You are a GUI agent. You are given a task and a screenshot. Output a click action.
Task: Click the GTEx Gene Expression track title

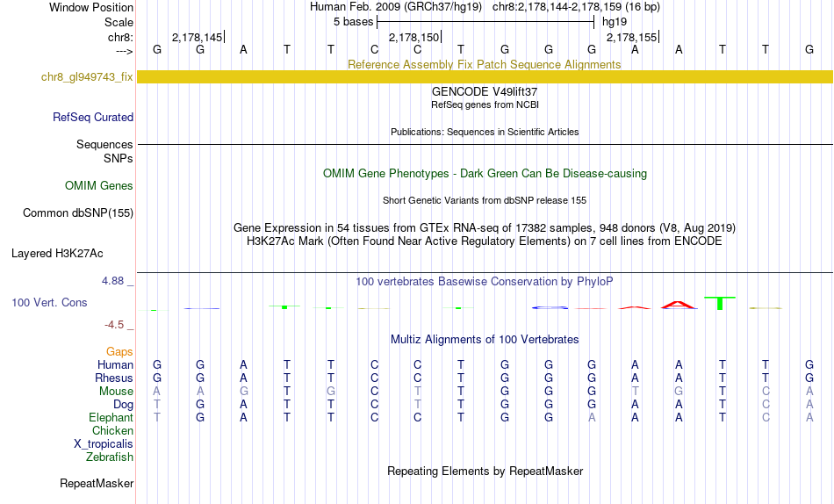[485, 227]
